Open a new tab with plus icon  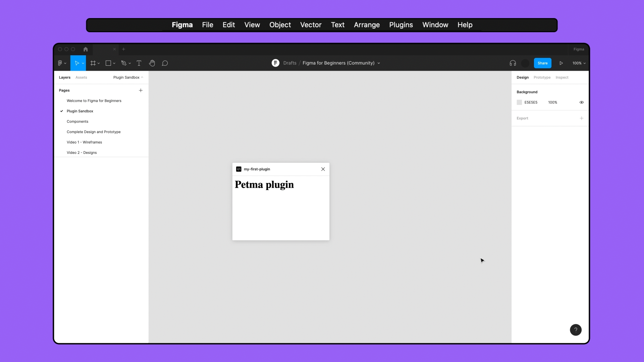coord(123,49)
